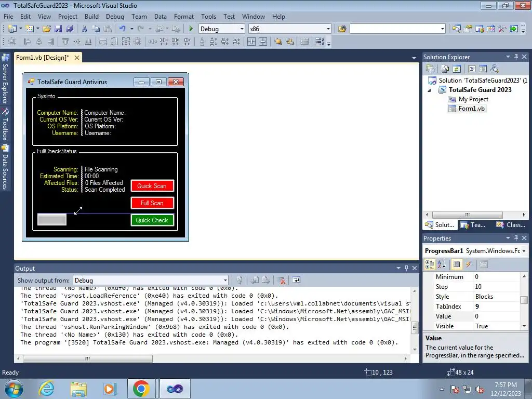The height and width of the screenshot is (399, 532).
Task: Open the Show output from Debug dropdown
Action: click(x=225, y=280)
